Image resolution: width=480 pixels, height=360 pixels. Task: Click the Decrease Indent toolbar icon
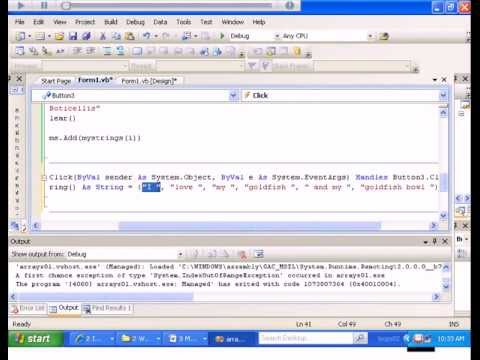[78, 51]
